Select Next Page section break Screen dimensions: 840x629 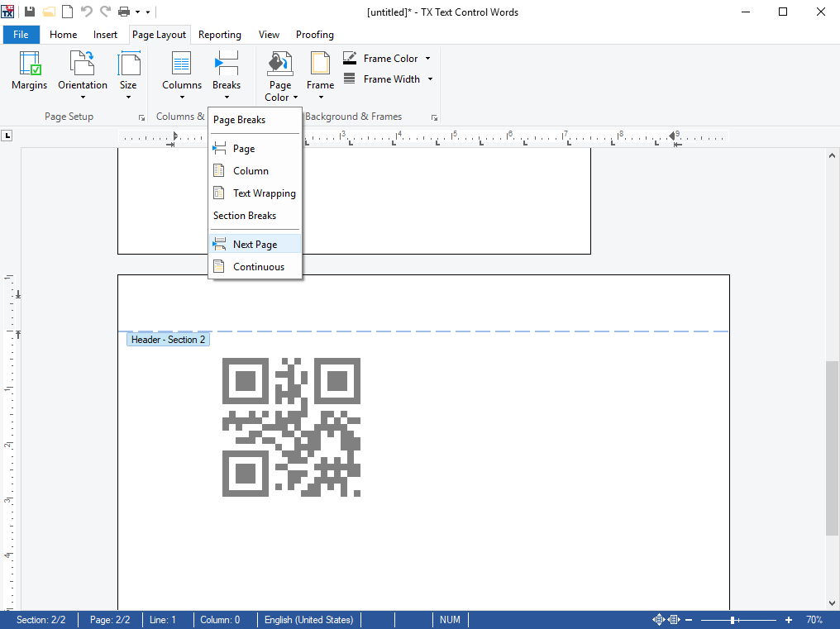point(255,245)
